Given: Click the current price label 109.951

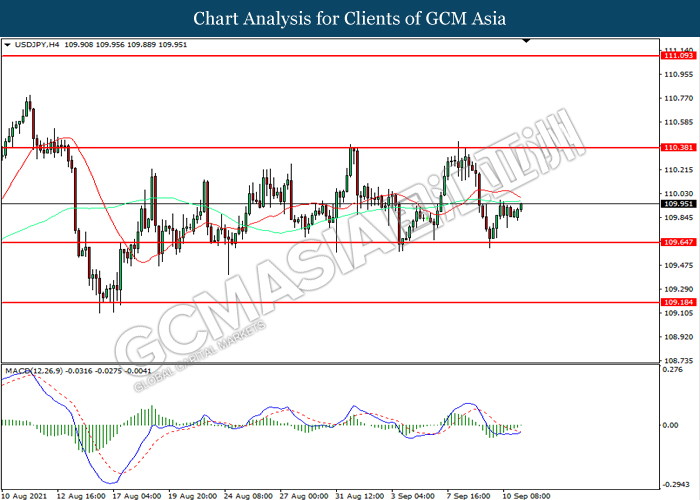Looking at the screenshot, I should point(679,204).
